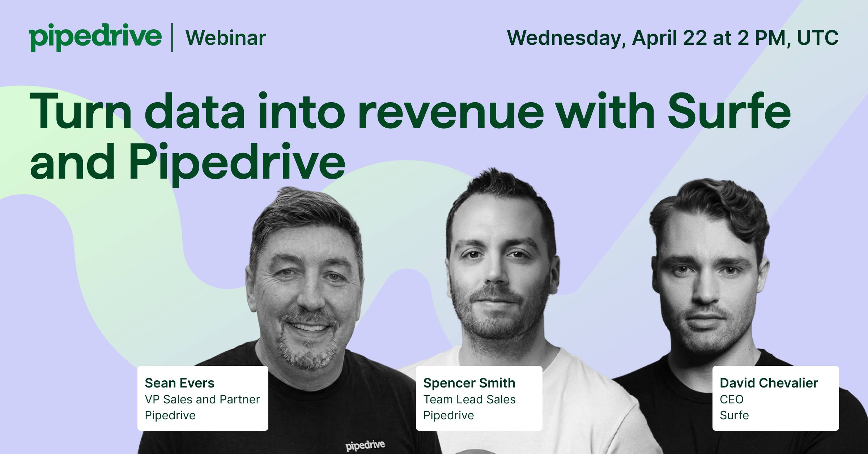Click 'Team Lead Sales' title text

tap(469, 399)
